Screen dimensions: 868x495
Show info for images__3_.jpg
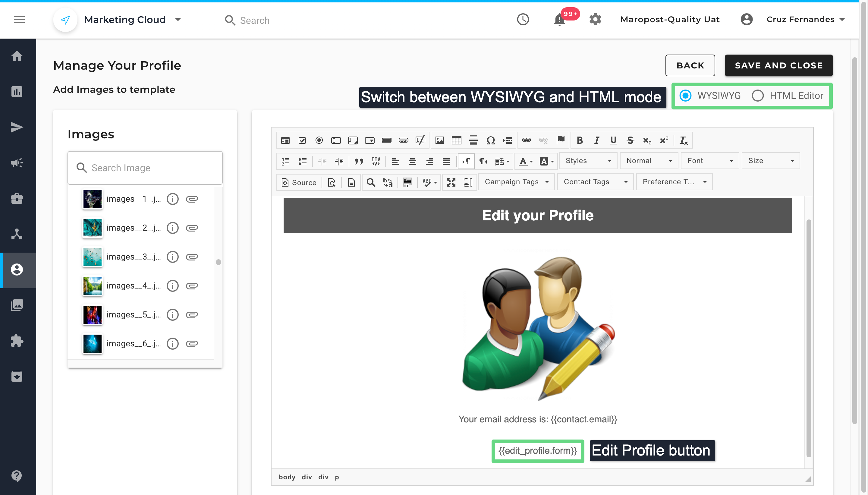[173, 257]
